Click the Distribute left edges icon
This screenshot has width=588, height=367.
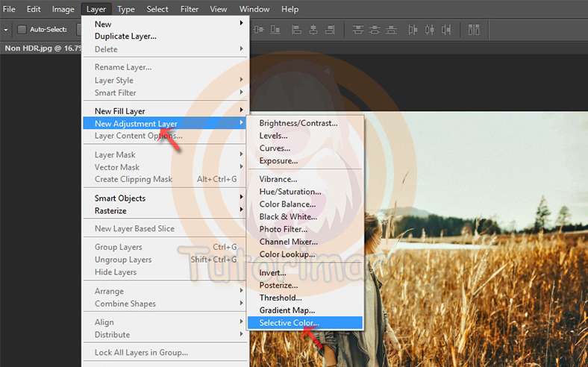pos(413,29)
